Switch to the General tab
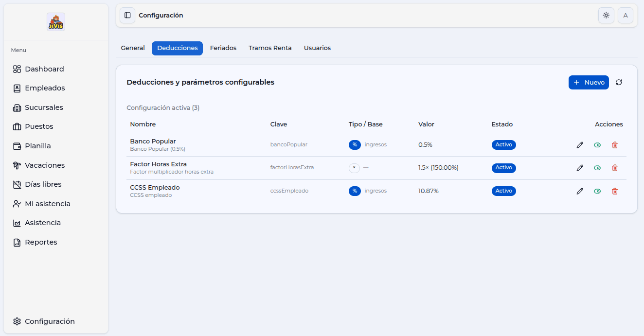 [133, 48]
